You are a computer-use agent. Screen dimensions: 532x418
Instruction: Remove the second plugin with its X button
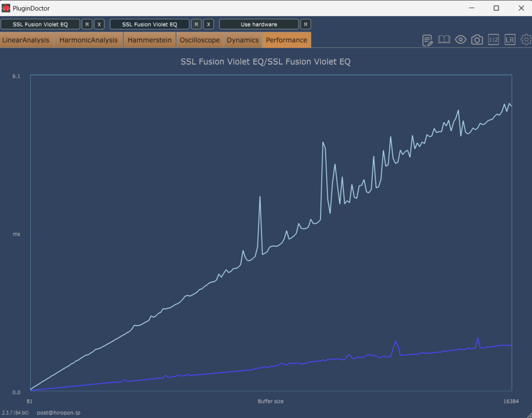[208, 24]
